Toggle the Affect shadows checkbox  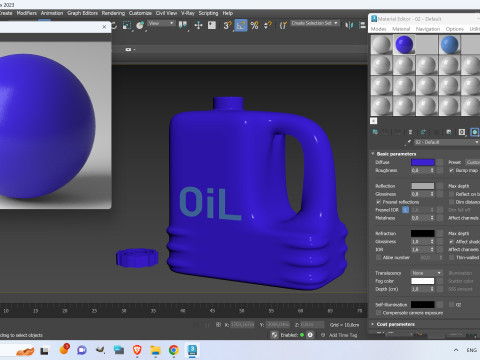coord(451,242)
